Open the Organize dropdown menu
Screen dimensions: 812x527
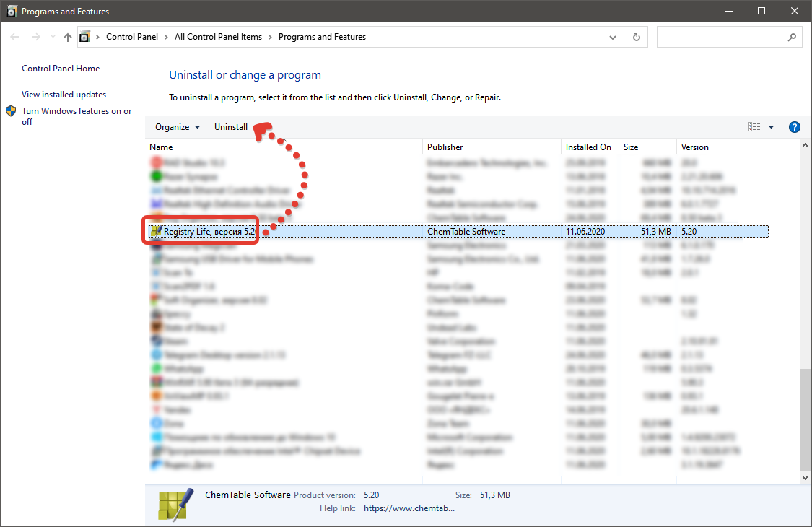point(177,126)
